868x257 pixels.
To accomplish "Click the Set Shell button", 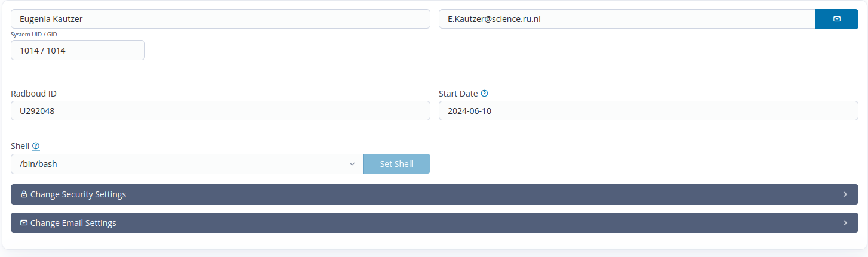I will pyautogui.click(x=396, y=164).
